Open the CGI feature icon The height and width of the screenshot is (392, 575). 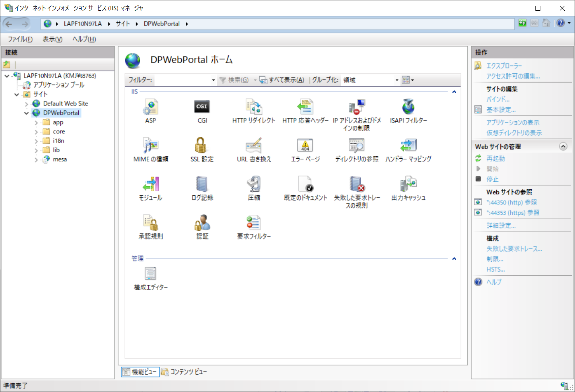coord(202,107)
